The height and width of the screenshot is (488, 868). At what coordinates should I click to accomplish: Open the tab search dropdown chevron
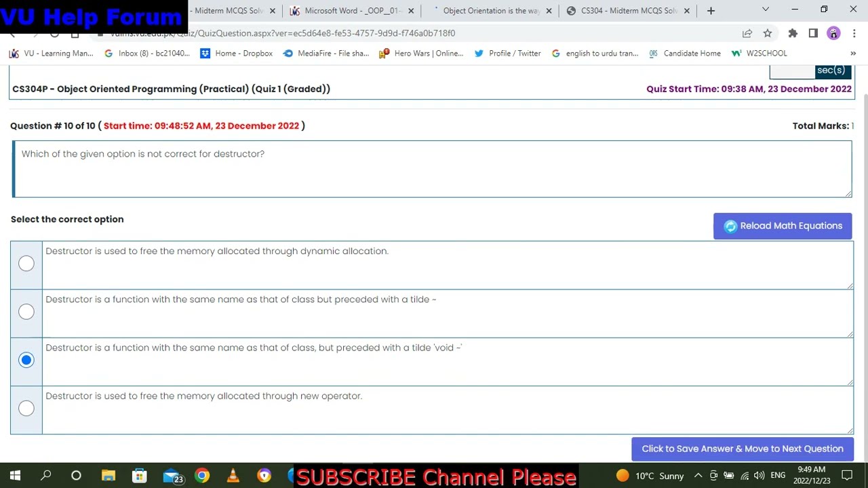(766, 9)
